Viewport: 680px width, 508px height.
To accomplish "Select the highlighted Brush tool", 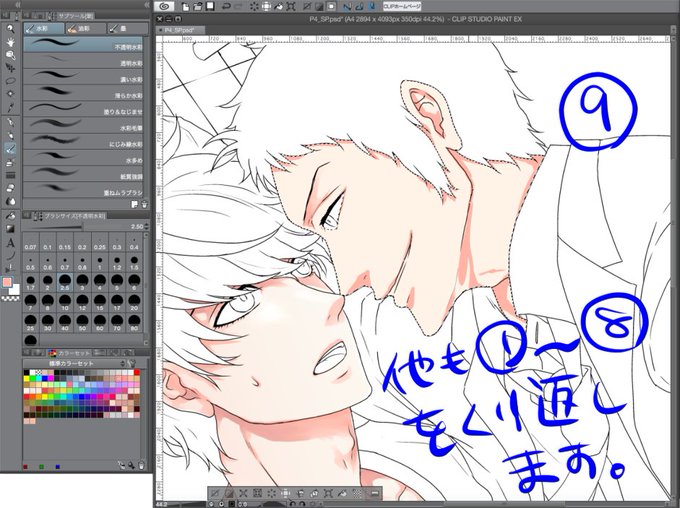I will [x=10, y=149].
